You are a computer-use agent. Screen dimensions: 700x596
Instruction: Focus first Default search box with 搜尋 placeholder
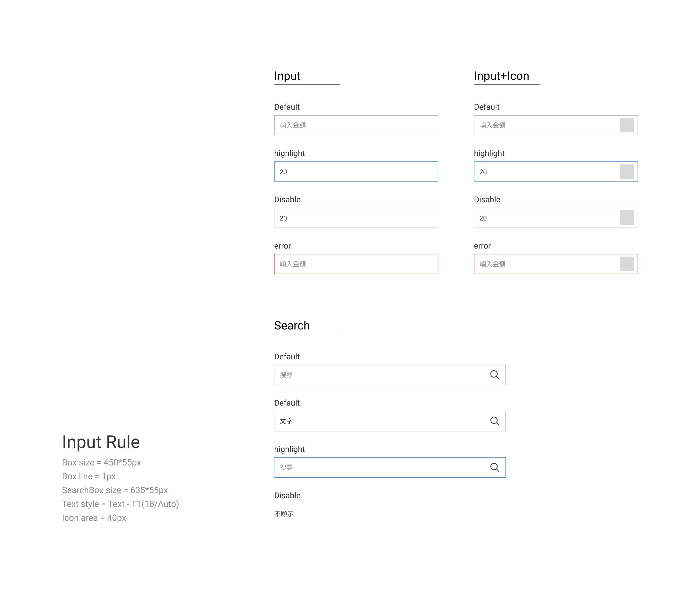point(378,374)
